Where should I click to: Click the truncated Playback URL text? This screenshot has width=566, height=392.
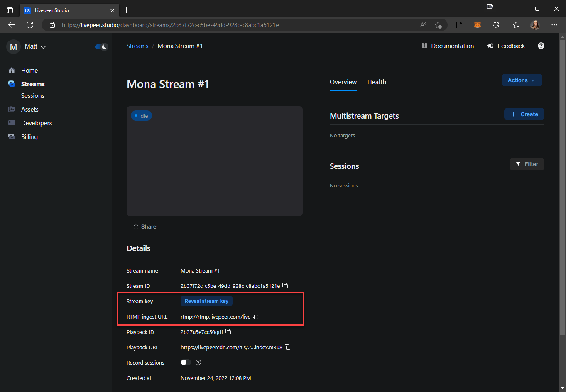pos(232,347)
